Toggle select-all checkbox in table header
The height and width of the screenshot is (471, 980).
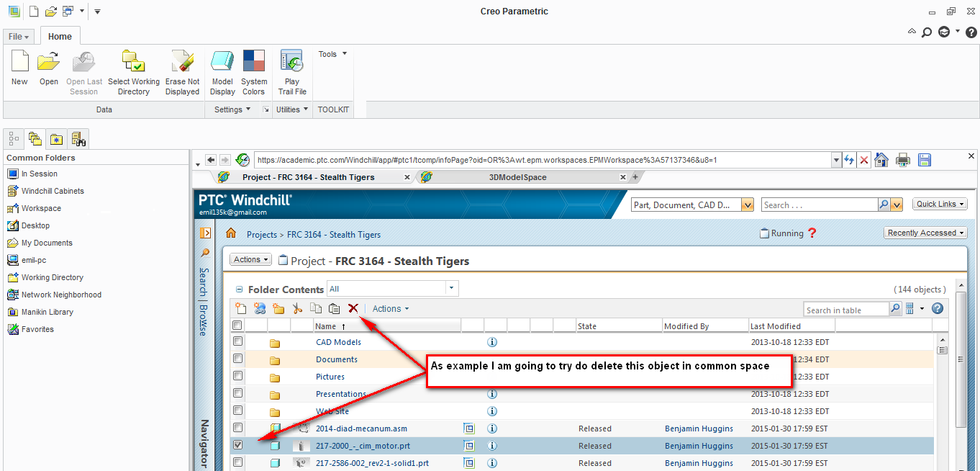(x=237, y=326)
